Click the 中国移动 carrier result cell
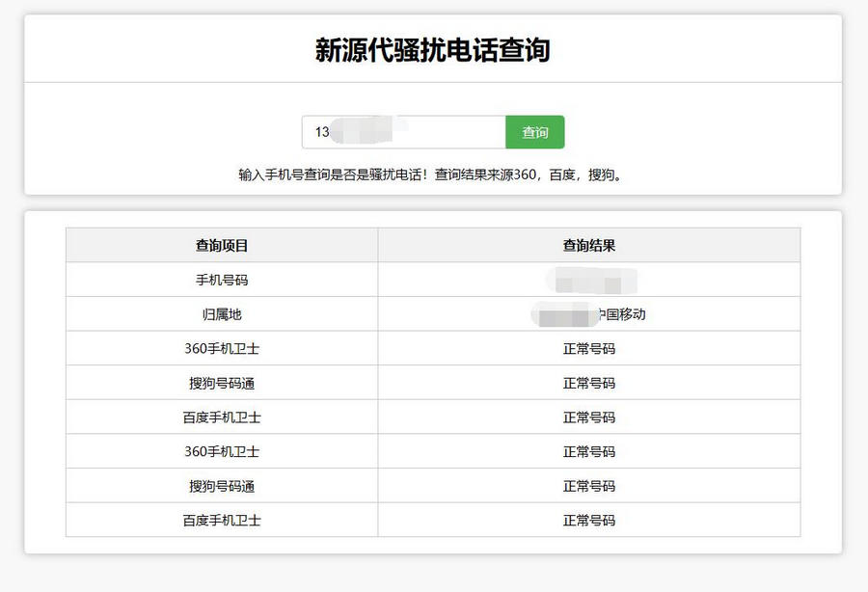The height and width of the screenshot is (592, 868). pyautogui.click(x=588, y=313)
